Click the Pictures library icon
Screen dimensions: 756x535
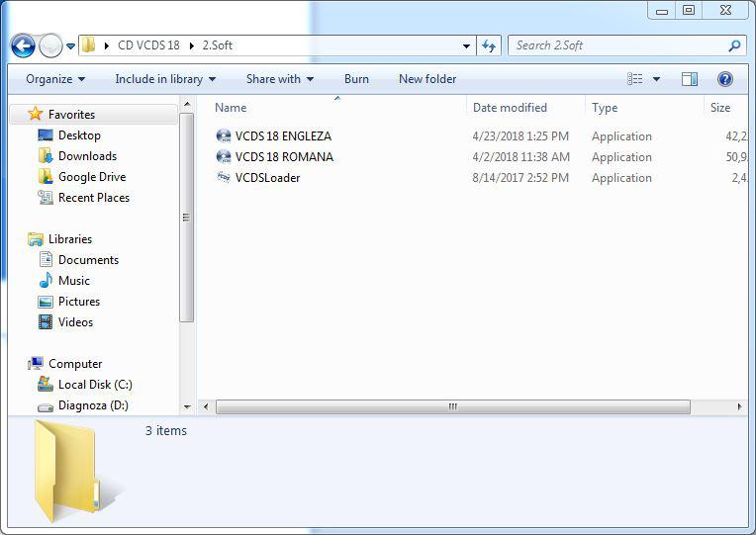point(46,302)
